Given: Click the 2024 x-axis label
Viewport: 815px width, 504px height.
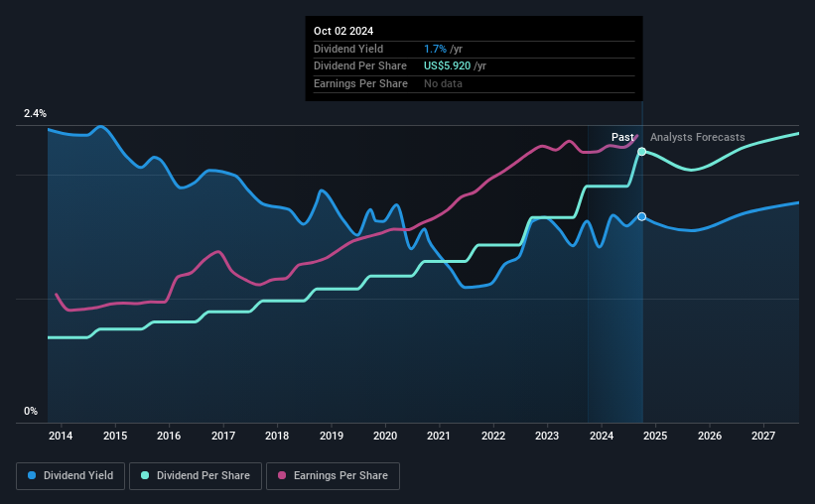Looking at the screenshot, I should tap(602, 436).
